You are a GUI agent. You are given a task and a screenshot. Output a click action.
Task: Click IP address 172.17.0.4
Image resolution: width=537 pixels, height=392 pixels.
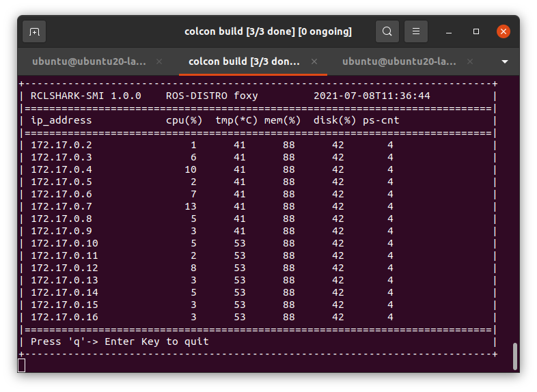click(61, 170)
